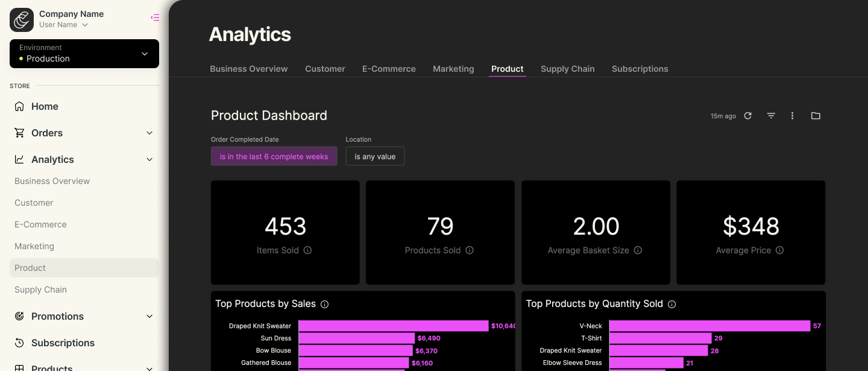The height and width of the screenshot is (371, 868).
Task: Collapse the Analytics sidebar section
Action: point(149,159)
